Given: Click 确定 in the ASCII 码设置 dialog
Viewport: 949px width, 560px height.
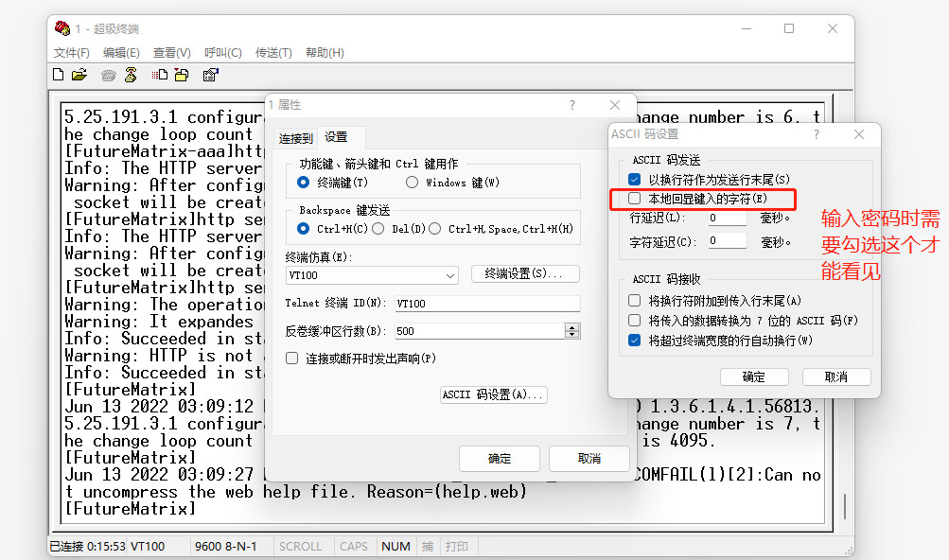Looking at the screenshot, I should tap(753, 376).
